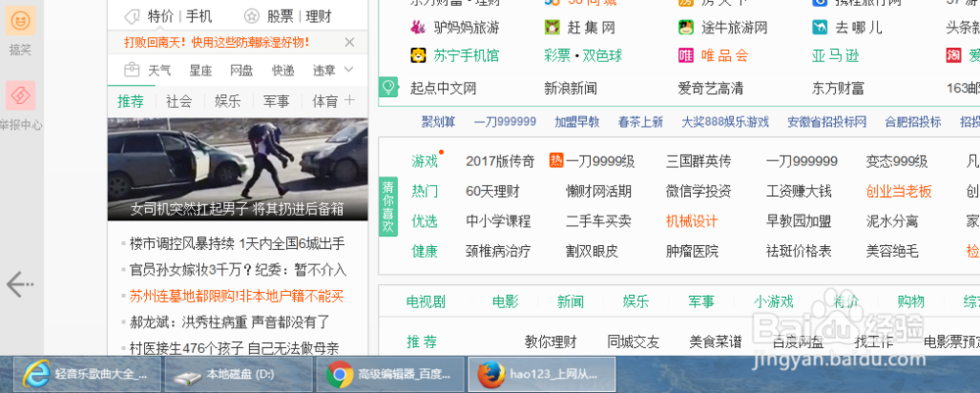
Task: Click 聚划算 ad link
Action: [x=439, y=122]
